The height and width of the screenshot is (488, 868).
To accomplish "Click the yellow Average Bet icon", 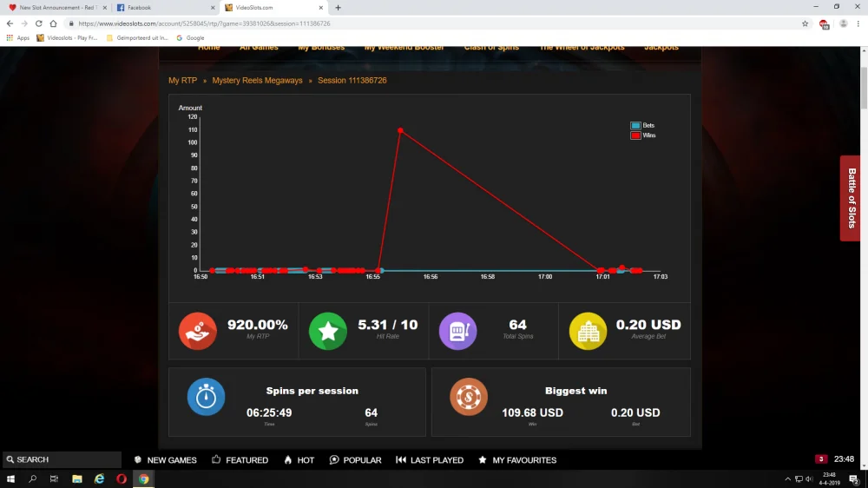I will coord(588,331).
